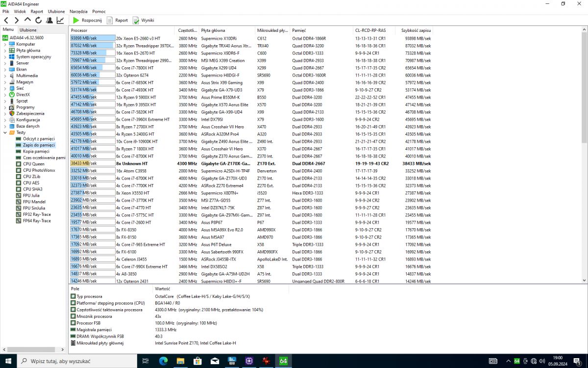Open the FPU Mandel benchmark
Screen dimensions: 588x368
pos(31,202)
